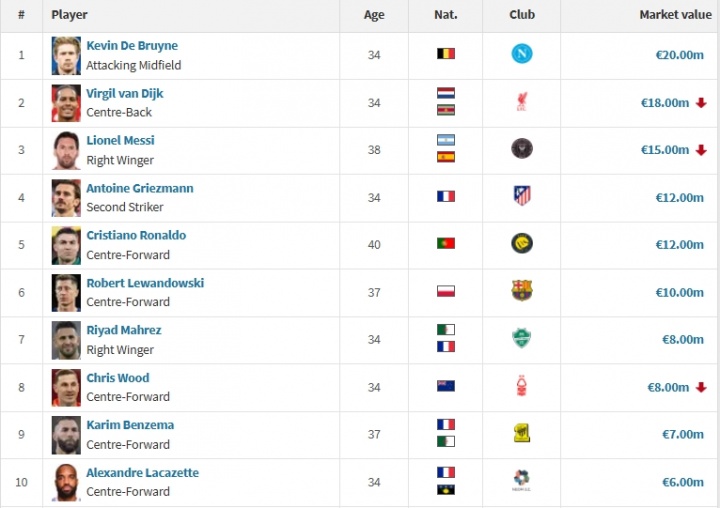Open Robert Lewandowski's player link
Viewport: 720px width, 508px height.
pos(145,283)
